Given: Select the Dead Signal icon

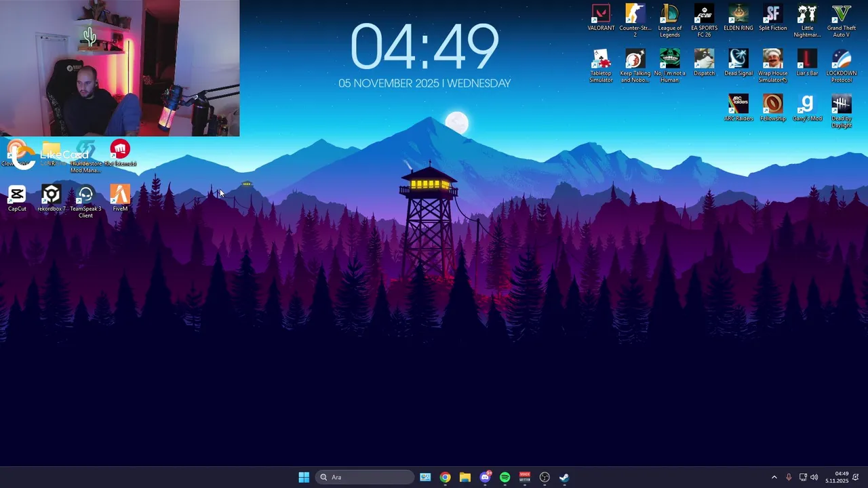Looking at the screenshot, I should coord(738,63).
